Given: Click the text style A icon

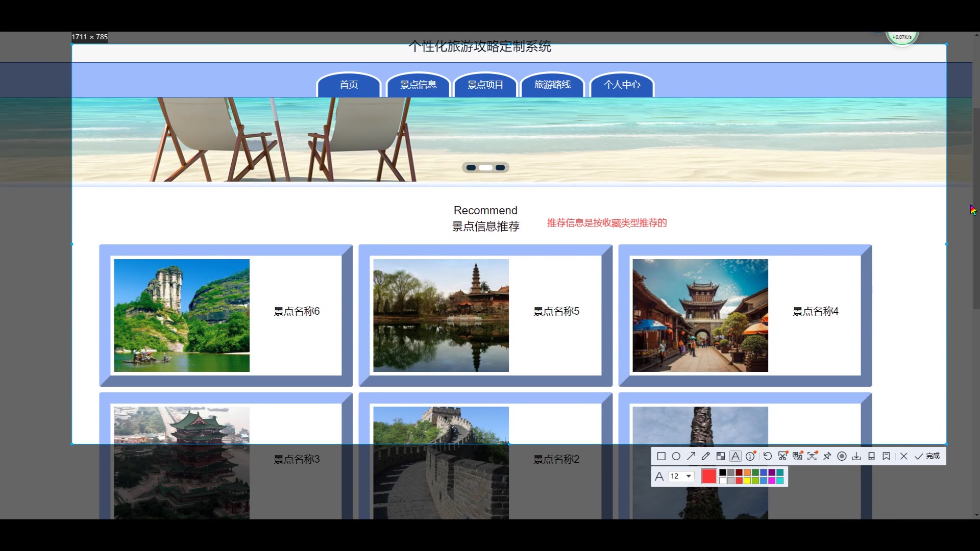Looking at the screenshot, I should pos(659,476).
